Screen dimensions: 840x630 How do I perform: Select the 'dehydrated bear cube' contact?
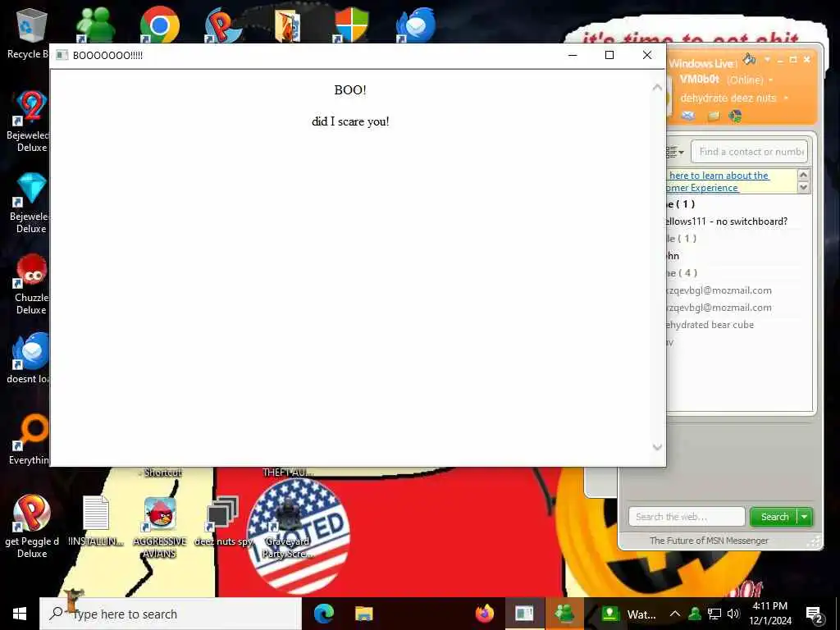(710, 325)
